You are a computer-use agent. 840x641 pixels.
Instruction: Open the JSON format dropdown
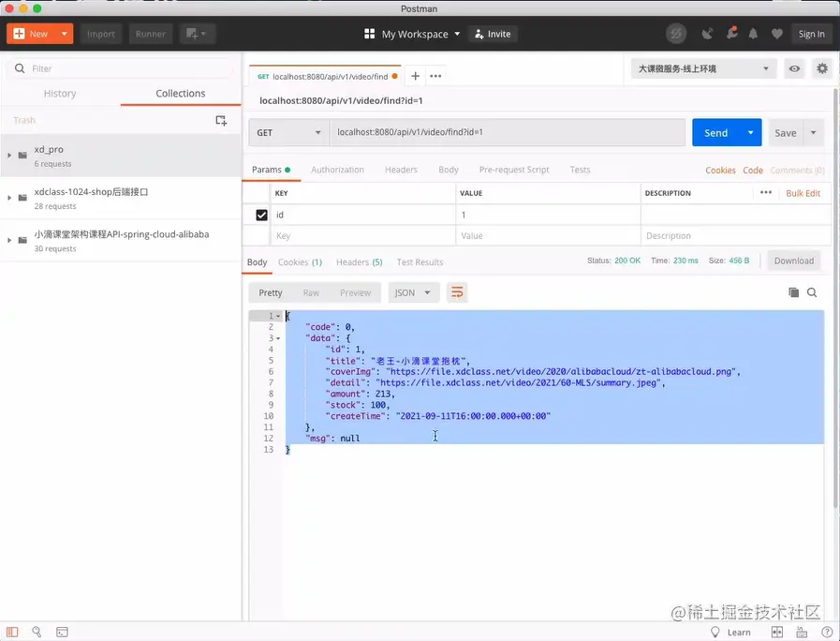coord(413,292)
